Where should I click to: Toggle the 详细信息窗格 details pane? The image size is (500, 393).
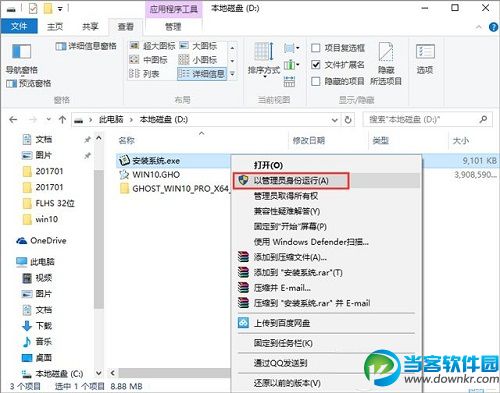(86, 46)
